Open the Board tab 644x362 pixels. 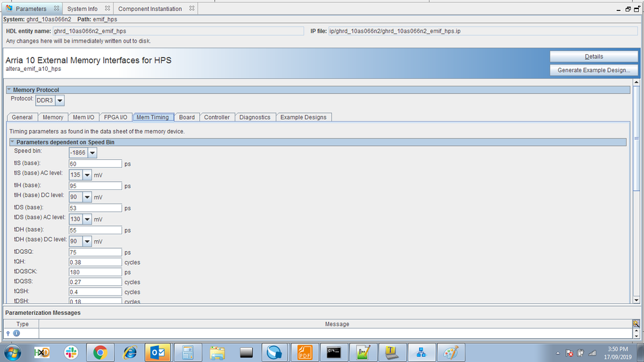187,117
